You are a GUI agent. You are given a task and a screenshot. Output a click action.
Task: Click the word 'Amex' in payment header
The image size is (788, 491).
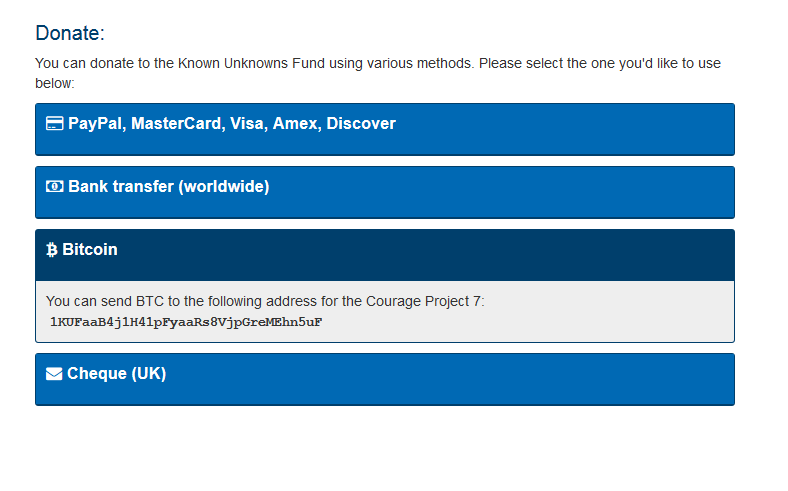[x=295, y=124]
